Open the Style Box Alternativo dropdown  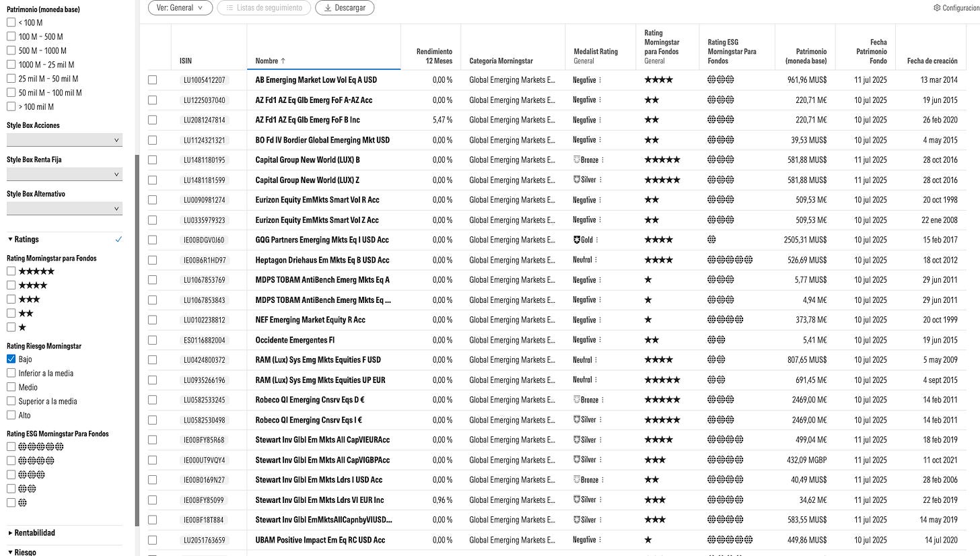tap(65, 209)
